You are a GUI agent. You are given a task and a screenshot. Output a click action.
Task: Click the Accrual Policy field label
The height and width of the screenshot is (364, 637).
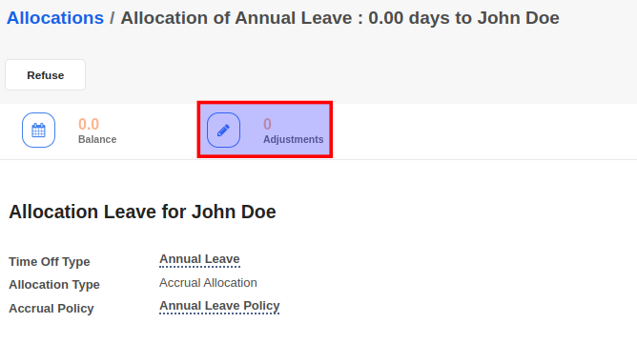[x=51, y=308]
